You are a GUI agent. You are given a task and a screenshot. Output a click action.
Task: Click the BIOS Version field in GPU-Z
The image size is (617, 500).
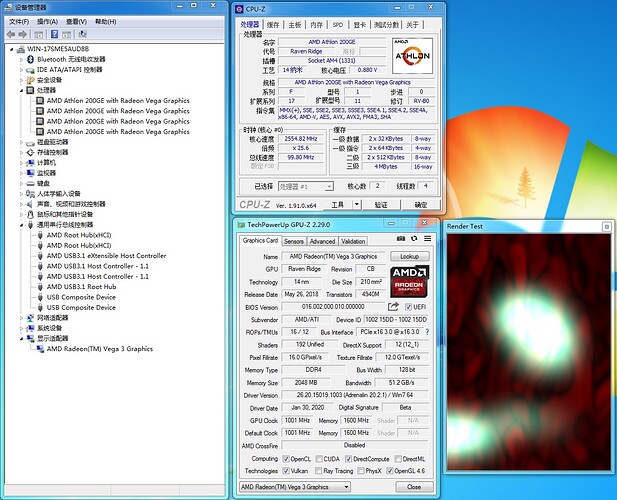click(x=333, y=307)
